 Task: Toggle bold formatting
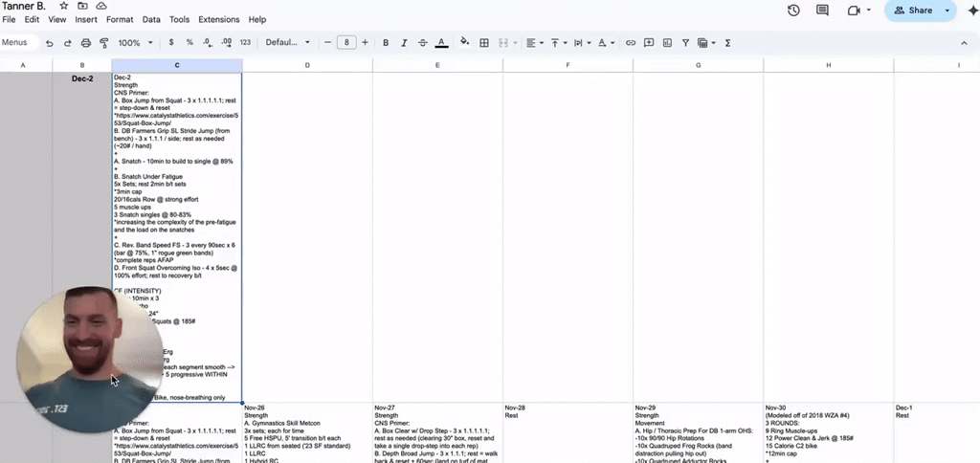[386, 42]
